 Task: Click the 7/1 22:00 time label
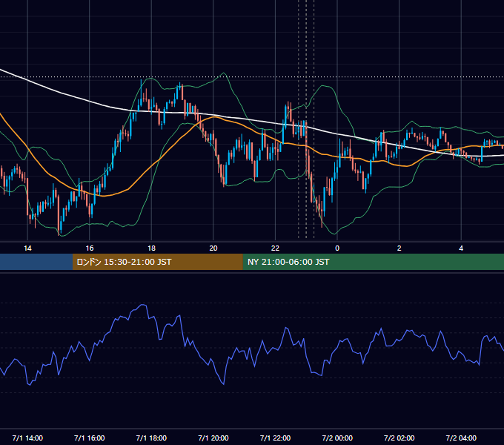275,438
